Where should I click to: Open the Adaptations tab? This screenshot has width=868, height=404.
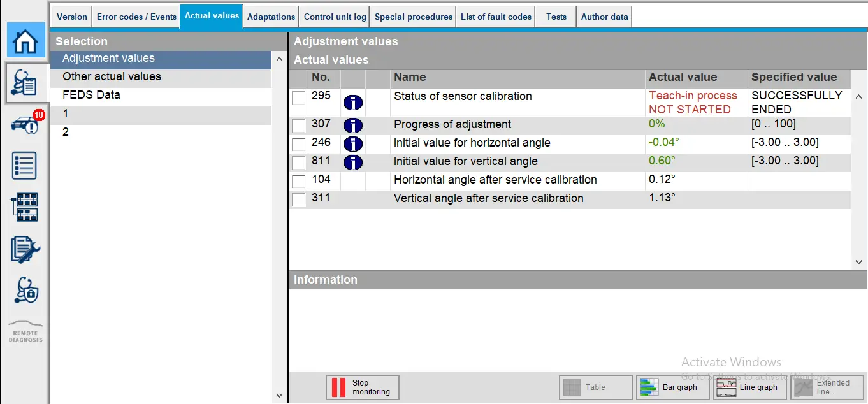tap(271, 17)
